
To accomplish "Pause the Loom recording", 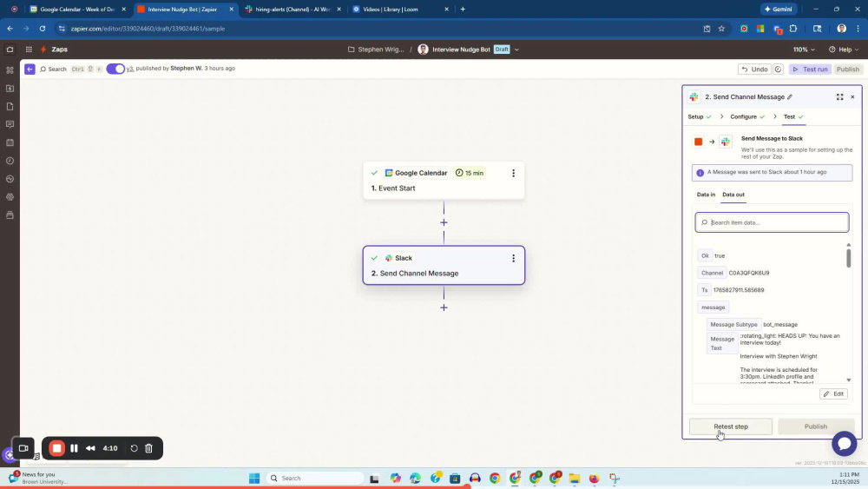I will click(x=74, y=448).
